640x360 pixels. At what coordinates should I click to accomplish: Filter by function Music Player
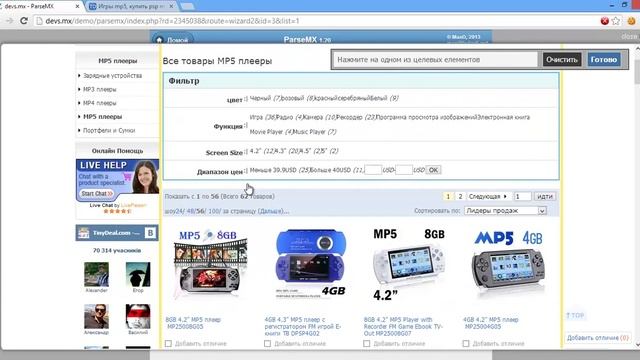pos(310,132)
